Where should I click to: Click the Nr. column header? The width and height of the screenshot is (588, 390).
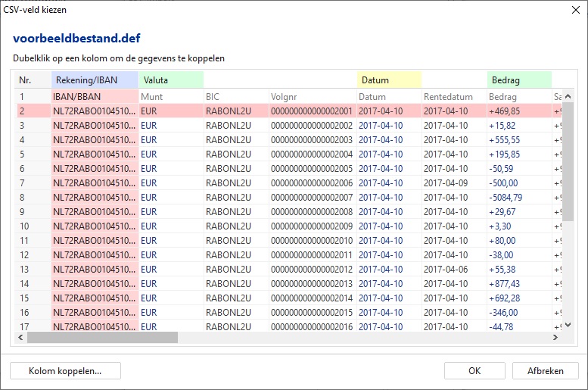point(33,80)
